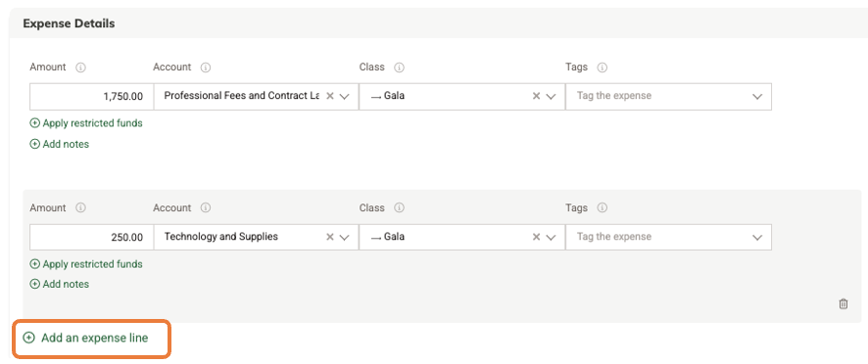The image size is (868, 364).
Task: Click info icon beside second Tags label
Action: (603, 208)
